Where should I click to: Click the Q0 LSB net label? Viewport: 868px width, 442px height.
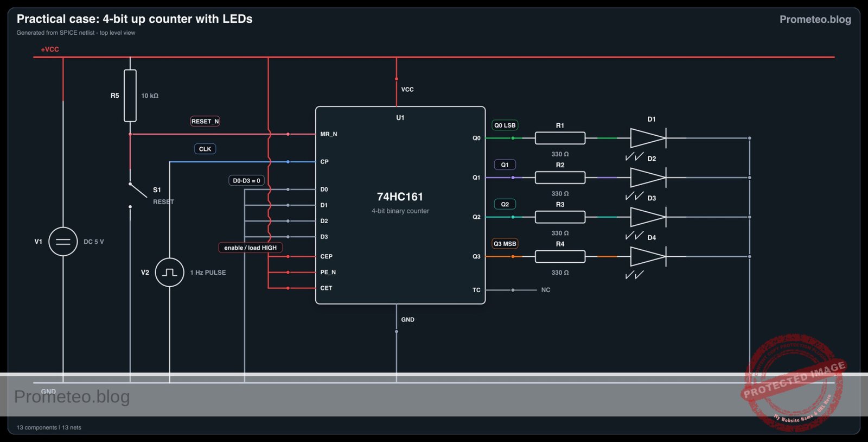pos(505,125)
